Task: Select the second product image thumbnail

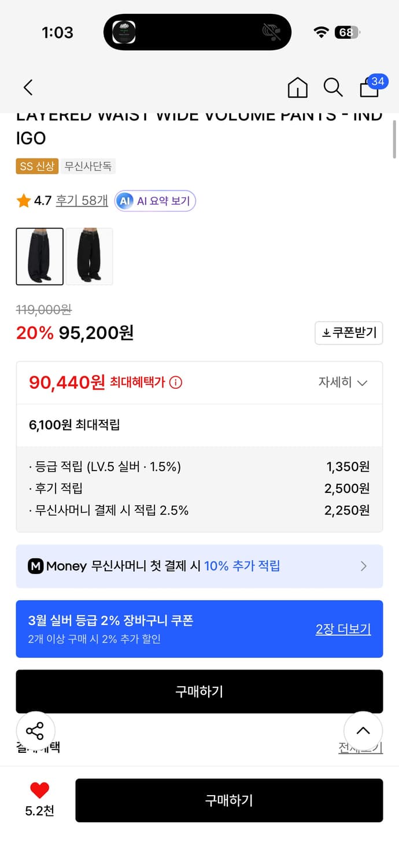Action: click(90, 256)
